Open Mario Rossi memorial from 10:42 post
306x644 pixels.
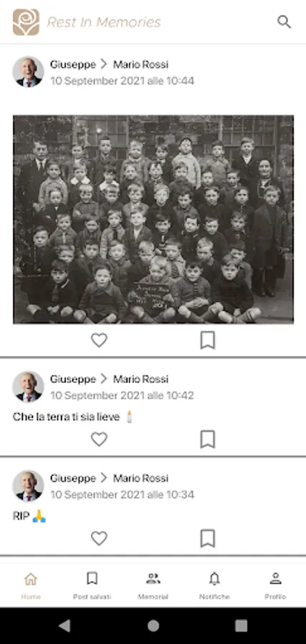pyautogui.click(x=140, y=379)
